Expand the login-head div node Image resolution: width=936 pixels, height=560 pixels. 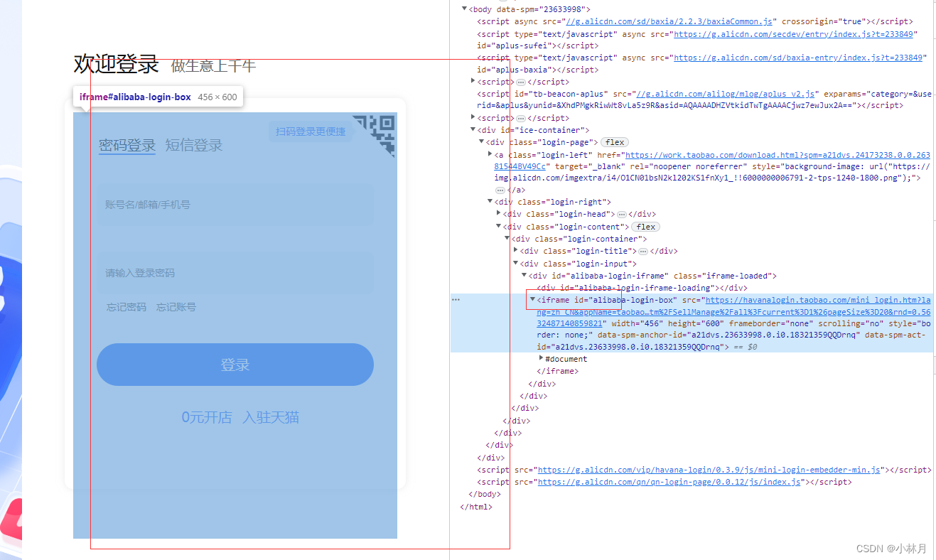point(499,214)
